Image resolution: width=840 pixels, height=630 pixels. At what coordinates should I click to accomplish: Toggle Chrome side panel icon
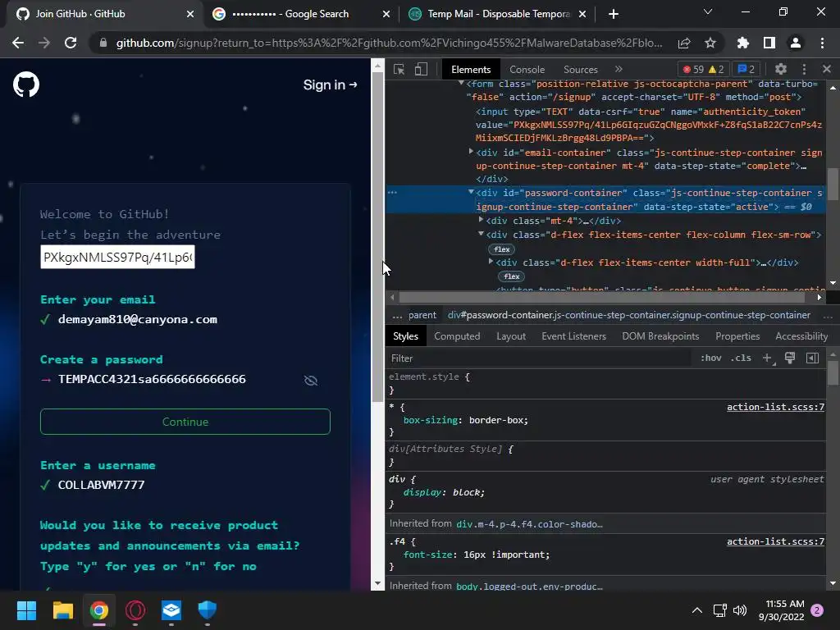(x=769, y=43)
